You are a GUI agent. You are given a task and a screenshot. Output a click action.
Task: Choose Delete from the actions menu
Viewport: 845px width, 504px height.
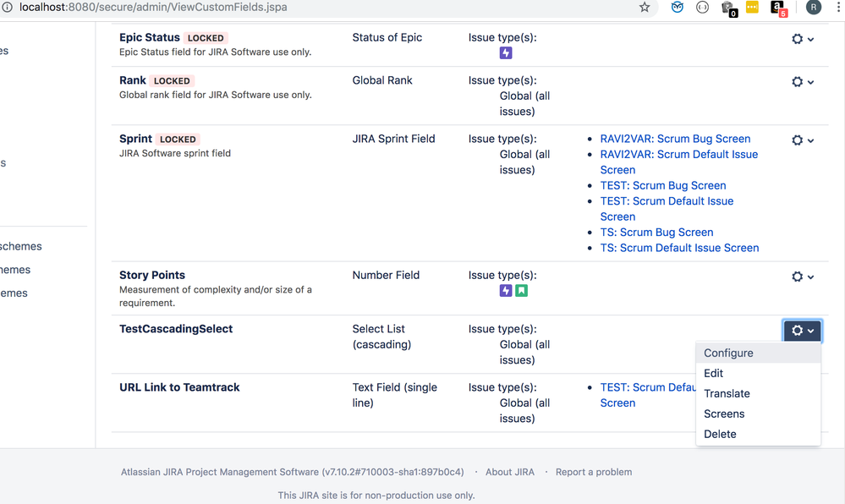coord(758,434)
